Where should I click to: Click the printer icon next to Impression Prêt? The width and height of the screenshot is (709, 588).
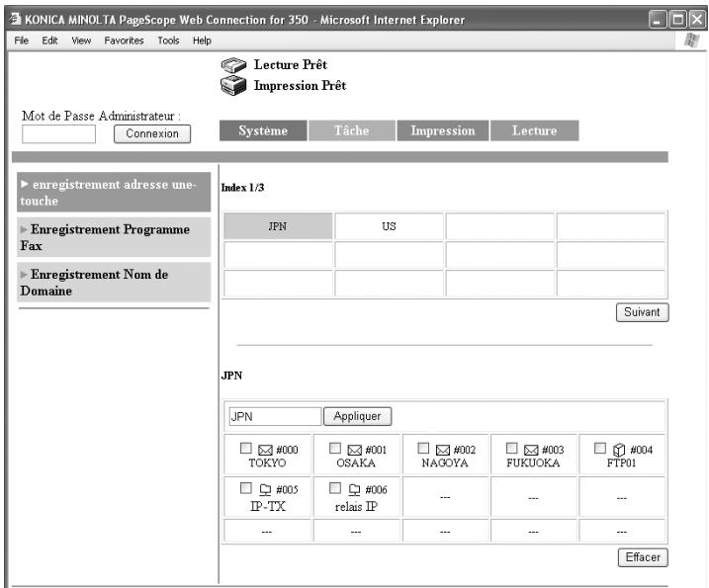(233, 85)
